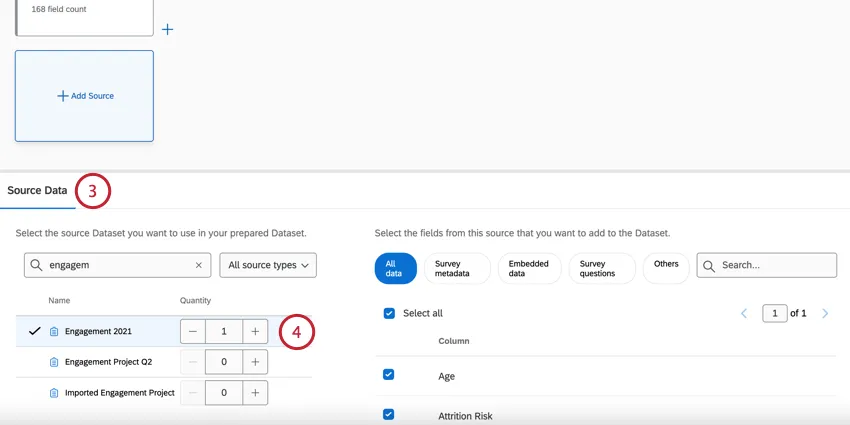This screenshot has width=850, height=425.
Task: Open the All source types dropdown
Action: click(x=268, y=265)
